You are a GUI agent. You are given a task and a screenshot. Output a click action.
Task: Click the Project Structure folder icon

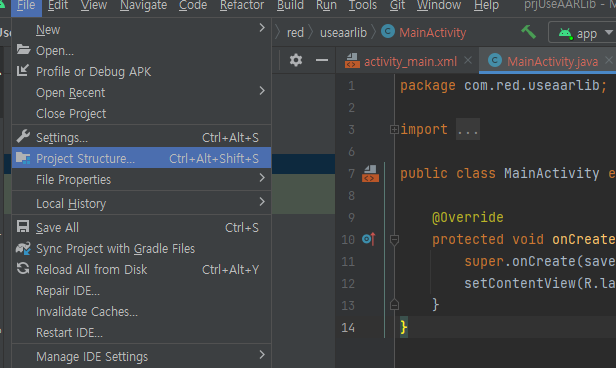(23, 158)
